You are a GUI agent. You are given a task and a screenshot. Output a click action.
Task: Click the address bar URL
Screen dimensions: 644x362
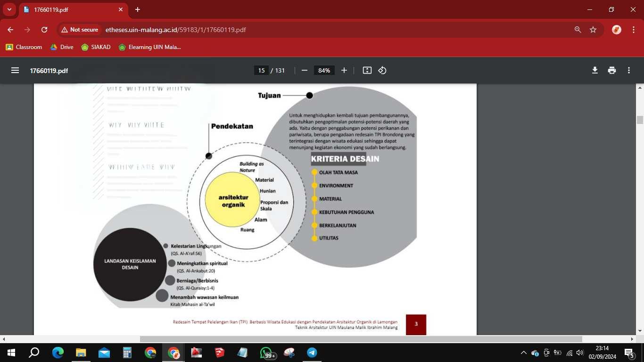pyautogui.click(x=175, y=30)
